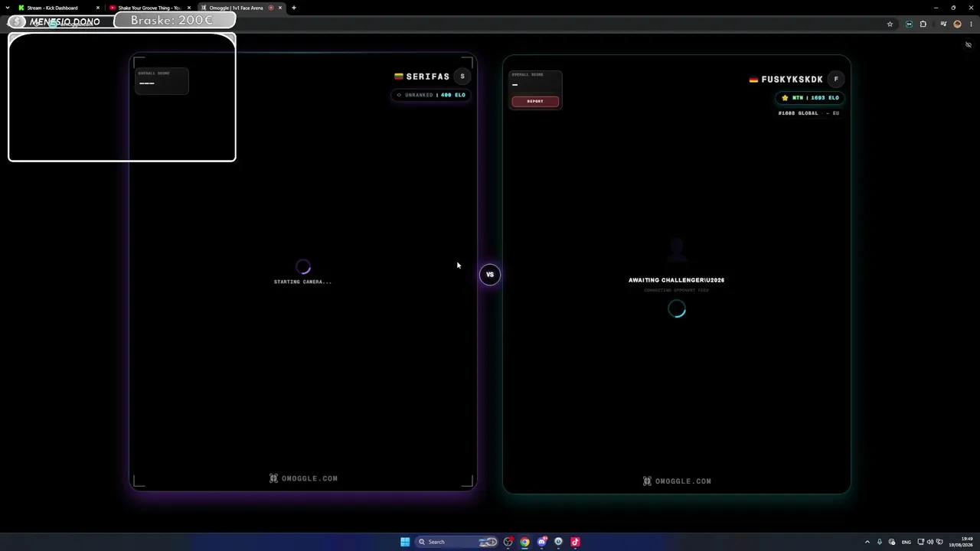This screenshot has width=980, height=551.
Task: Open the volume tray icon
Action: click(x=930, y=542)
